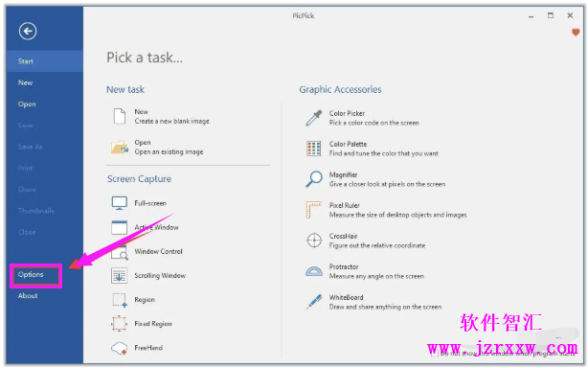This screenshot has height=368, width=588.
Task: Click the Window Control label
Action: [158, 252]
